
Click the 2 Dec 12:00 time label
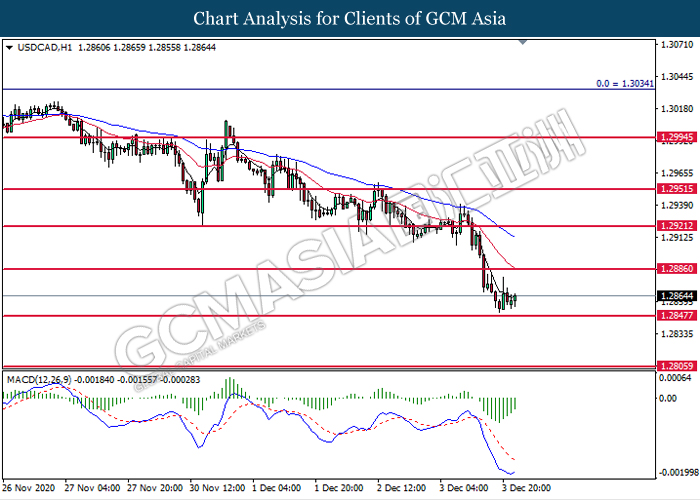[401, 488]
